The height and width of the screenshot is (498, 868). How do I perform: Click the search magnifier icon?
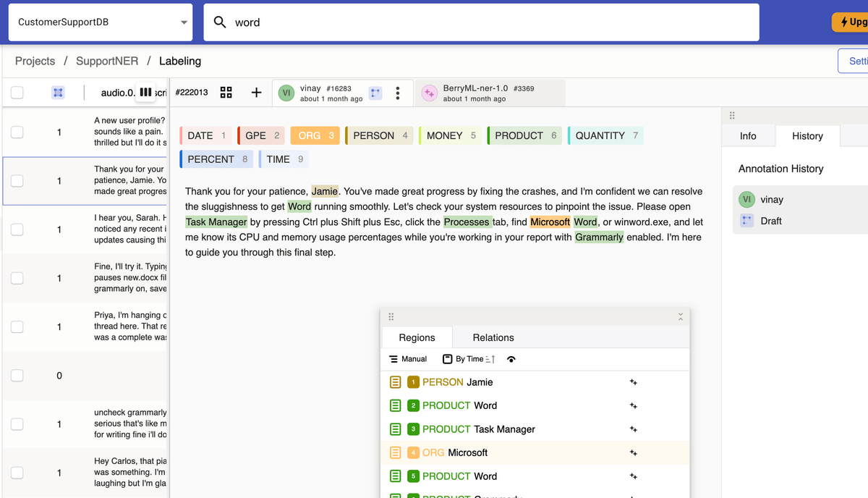[x=221, y=22]
